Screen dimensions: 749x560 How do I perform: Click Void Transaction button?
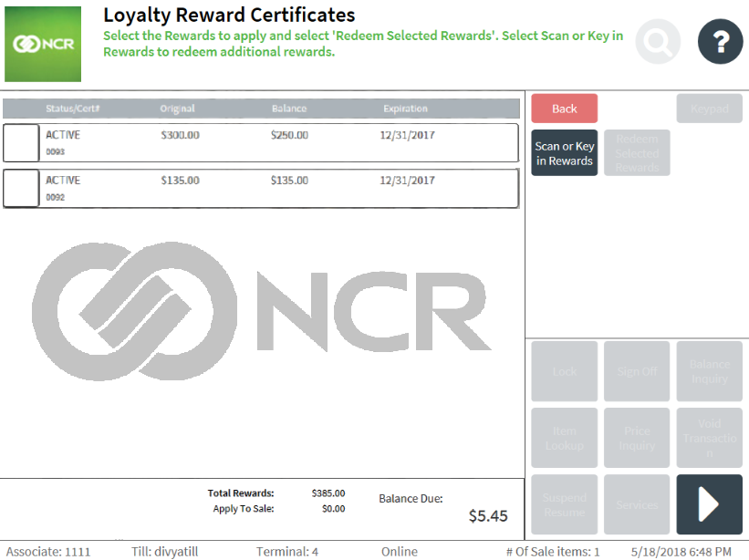(x=710, y=438)
